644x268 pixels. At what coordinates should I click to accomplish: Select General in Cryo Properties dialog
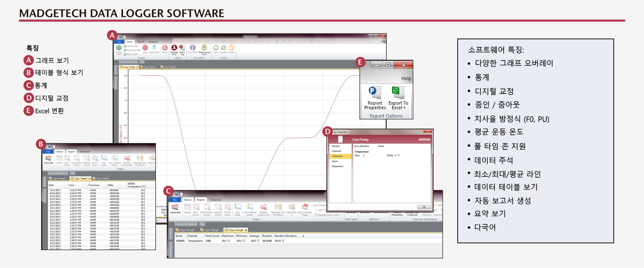(x=336, y=146)
